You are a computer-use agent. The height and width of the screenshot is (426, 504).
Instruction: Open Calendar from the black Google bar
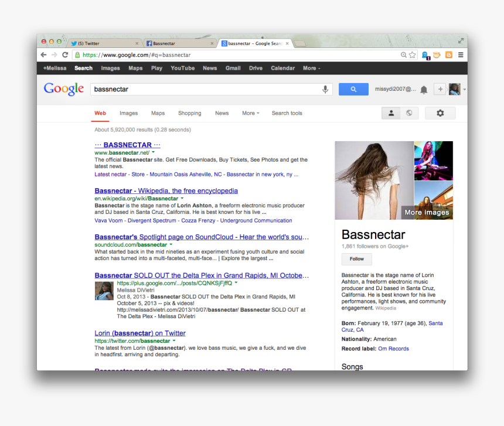coord(282,68)
